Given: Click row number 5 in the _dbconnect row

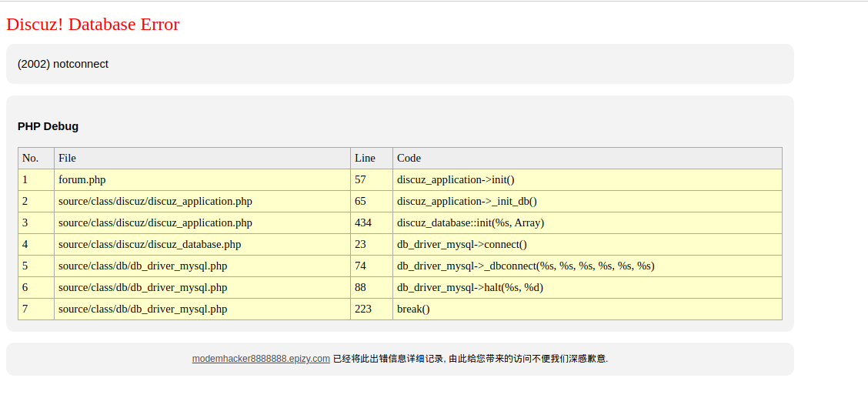Looking at the screenshot, I should [36, 266].
